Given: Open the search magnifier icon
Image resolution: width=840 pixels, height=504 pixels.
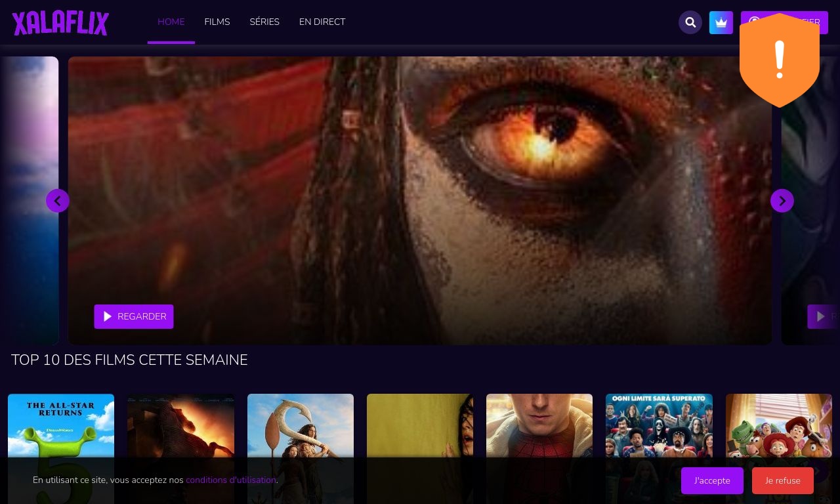Looking at the screenshot, I should [690, 22].
